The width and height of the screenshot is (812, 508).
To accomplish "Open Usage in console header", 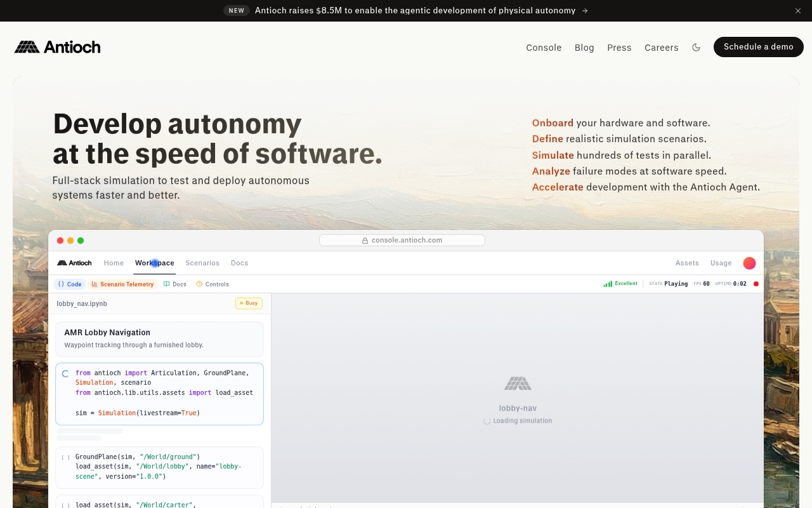I will (x=721, y=263).
